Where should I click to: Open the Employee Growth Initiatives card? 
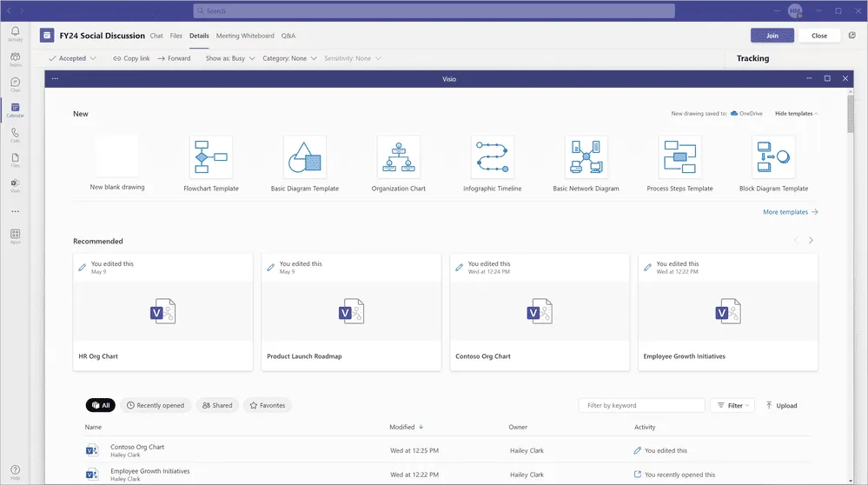pyautogui.click(x=728, y=312)
